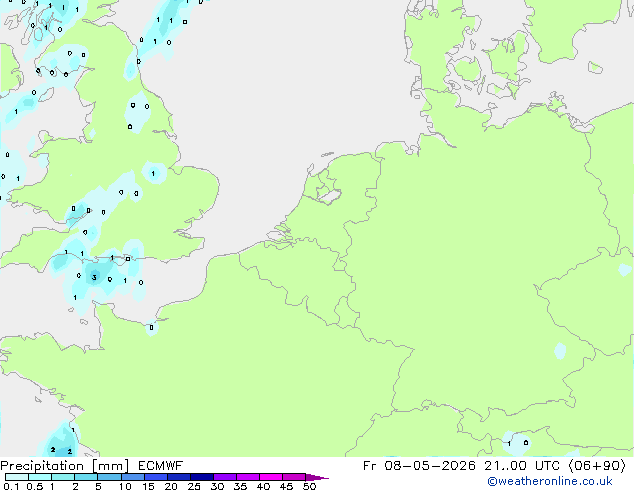Image resolution: width=634 pixels, height=490 pixels.
Task: Click the 'Precipitation [mm]' title text
Action: pos(65,466)
